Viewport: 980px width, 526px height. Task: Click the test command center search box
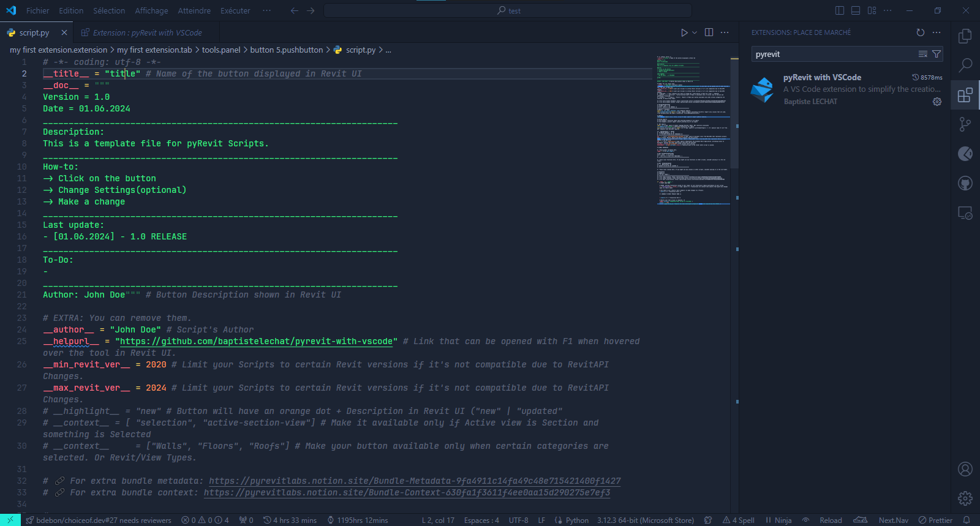(x=508, y=10)
